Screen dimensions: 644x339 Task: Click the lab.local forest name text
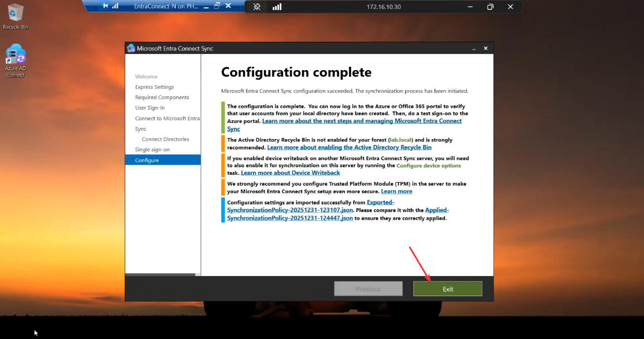point(401,140)
